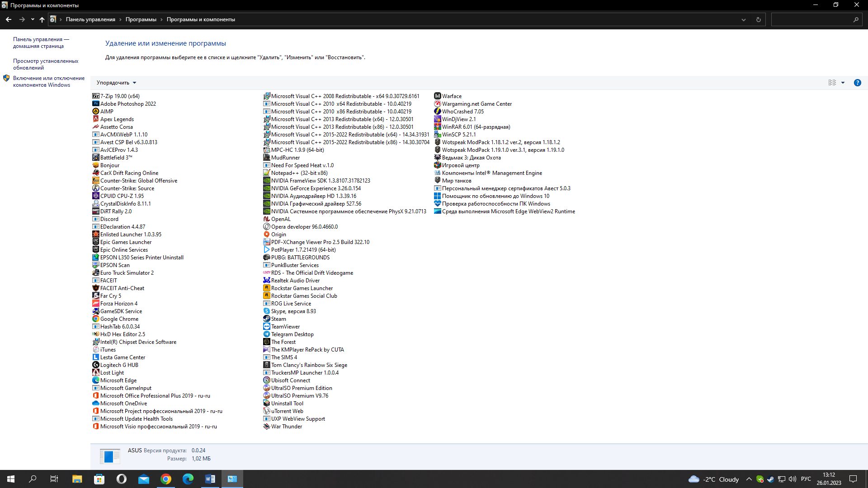Viewport: 868px width, 488px height.
Task: Expand chevron after Панель управления breadcrumb
Action: 120,19
